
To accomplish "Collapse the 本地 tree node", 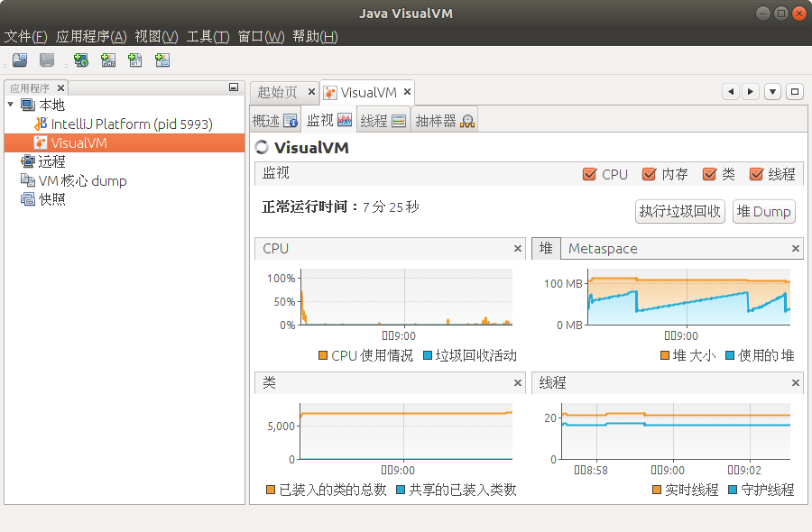I will click(x=10, y=105).
